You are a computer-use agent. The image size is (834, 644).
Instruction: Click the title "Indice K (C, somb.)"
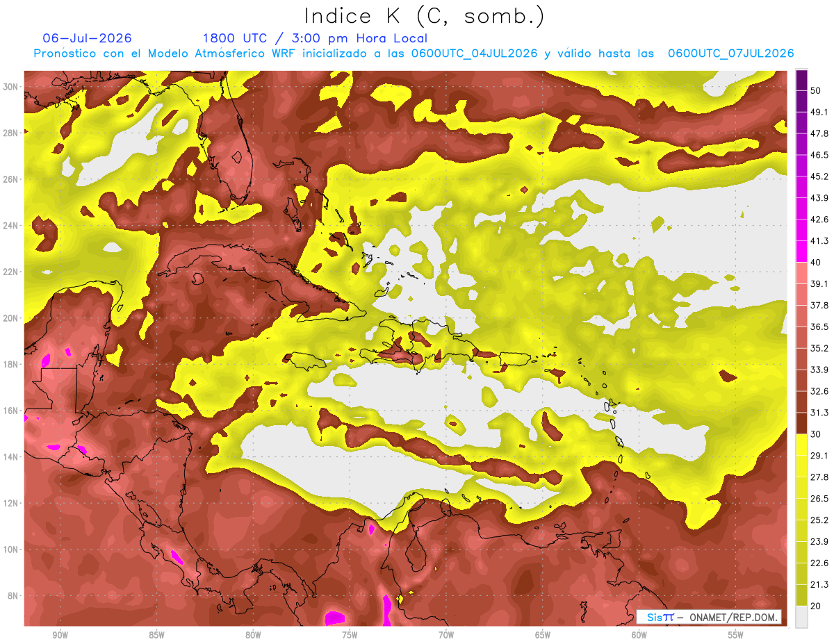(424, 17)
